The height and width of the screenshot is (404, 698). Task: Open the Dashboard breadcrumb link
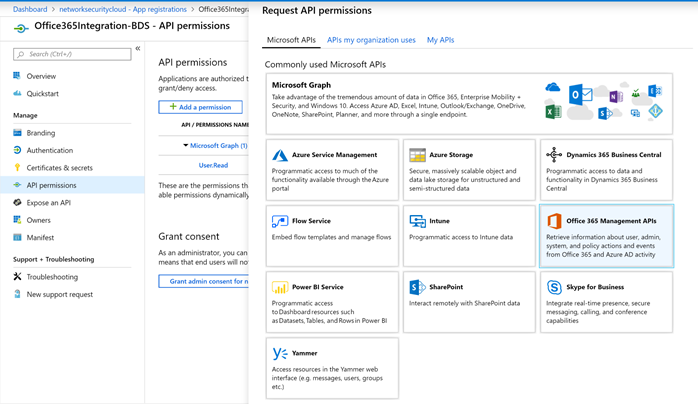(30, 9)
